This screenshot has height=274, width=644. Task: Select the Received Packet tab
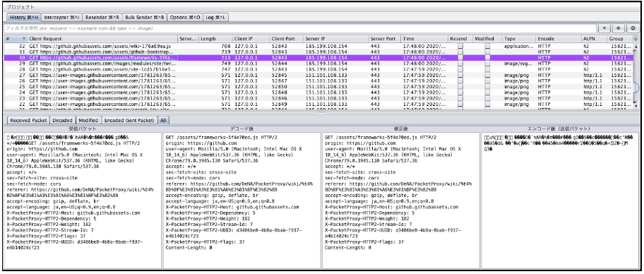28,120
